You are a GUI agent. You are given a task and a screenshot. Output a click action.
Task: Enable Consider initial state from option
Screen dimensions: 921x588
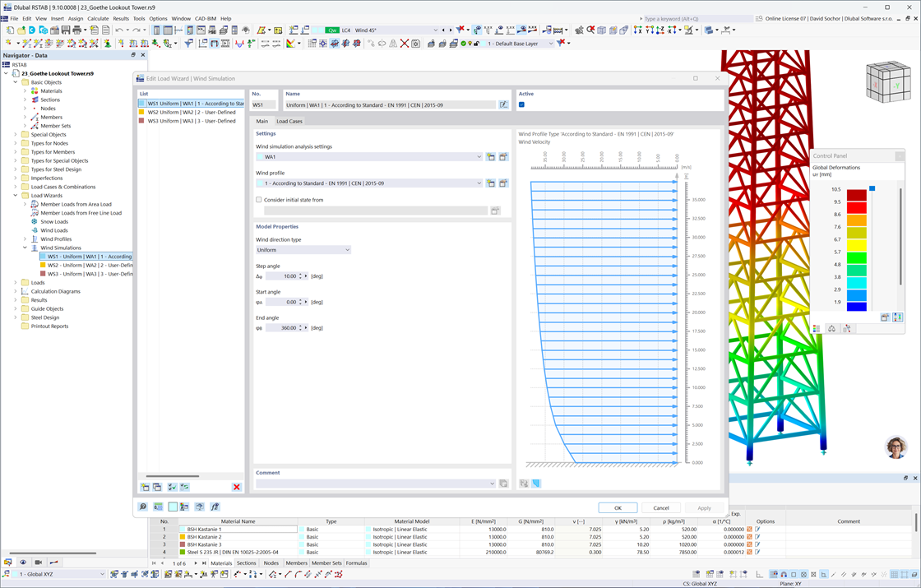pos(258,199)
